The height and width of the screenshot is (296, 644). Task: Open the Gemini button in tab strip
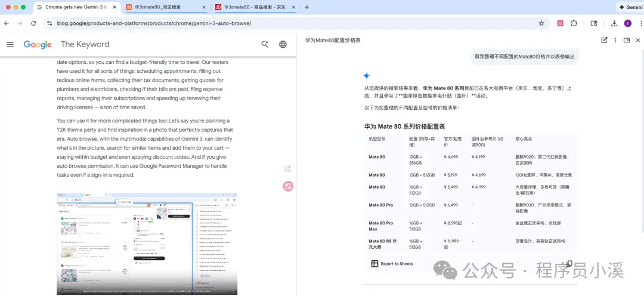point(630,7)
